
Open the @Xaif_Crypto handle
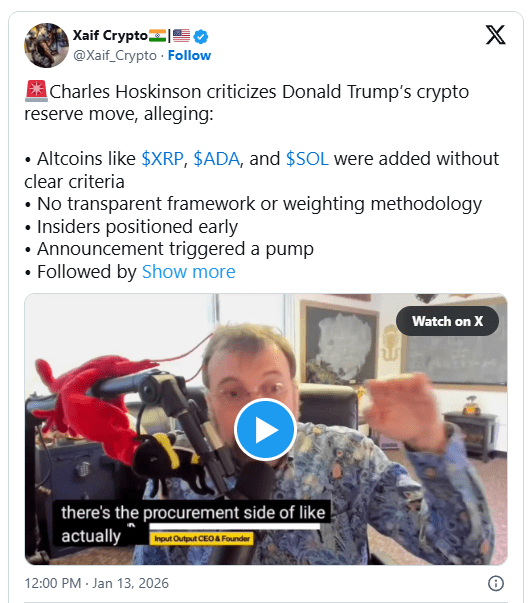115,55
